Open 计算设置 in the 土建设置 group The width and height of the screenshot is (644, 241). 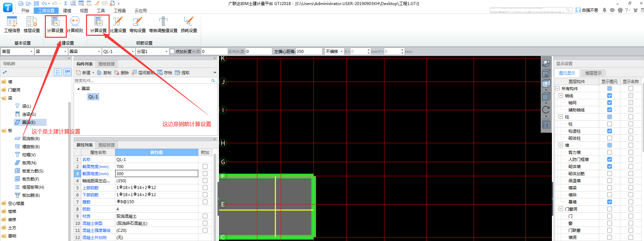55,25
